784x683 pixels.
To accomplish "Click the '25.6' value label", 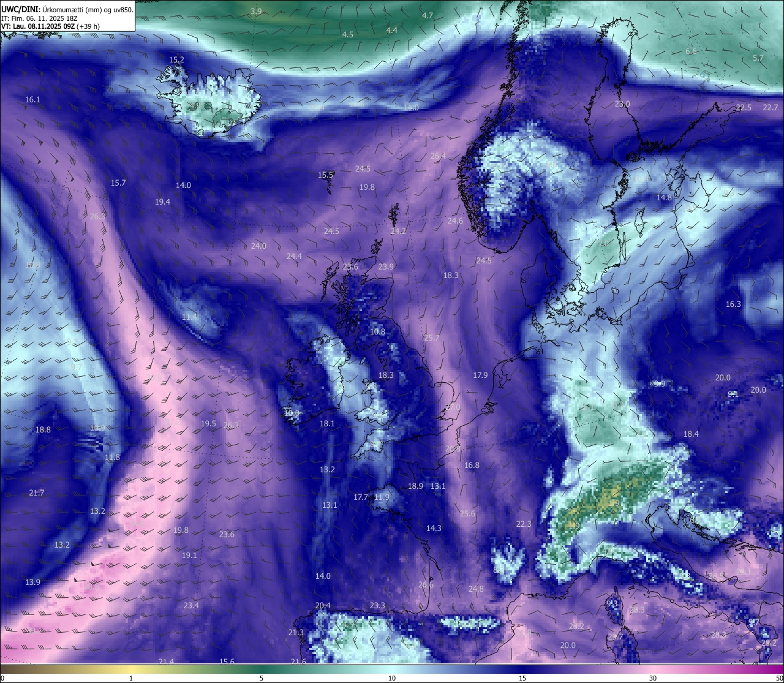I will 467,513.
